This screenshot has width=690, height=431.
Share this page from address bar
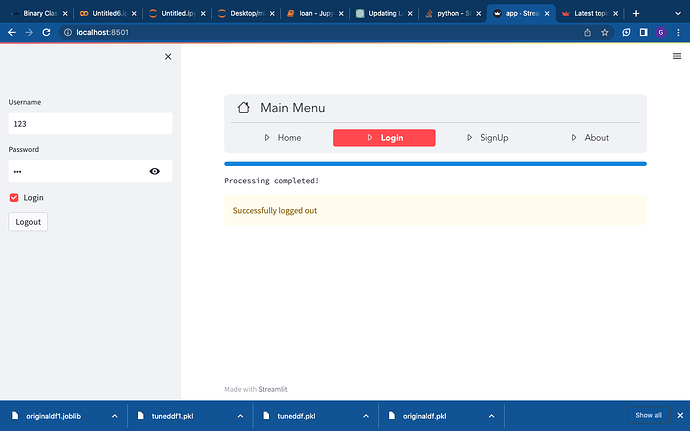coord(587,32)
